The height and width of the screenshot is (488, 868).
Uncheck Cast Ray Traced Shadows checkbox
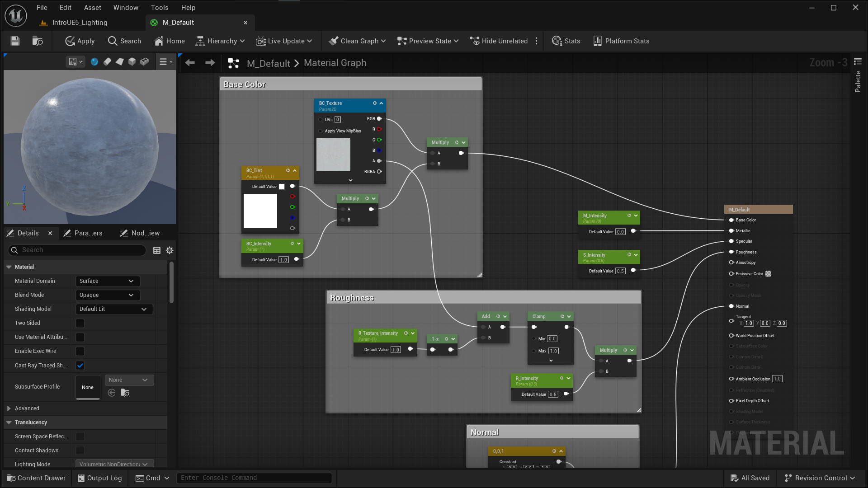80,366
